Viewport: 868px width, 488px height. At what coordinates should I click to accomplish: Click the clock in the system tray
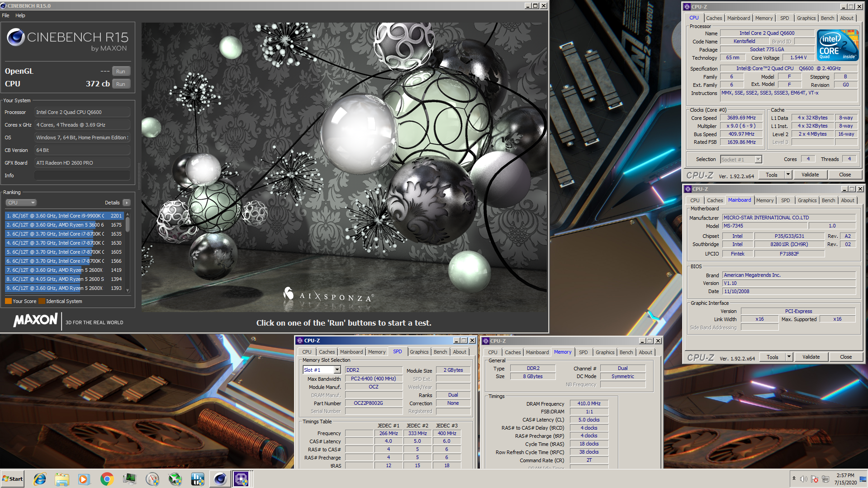click(x=845, y=479)
